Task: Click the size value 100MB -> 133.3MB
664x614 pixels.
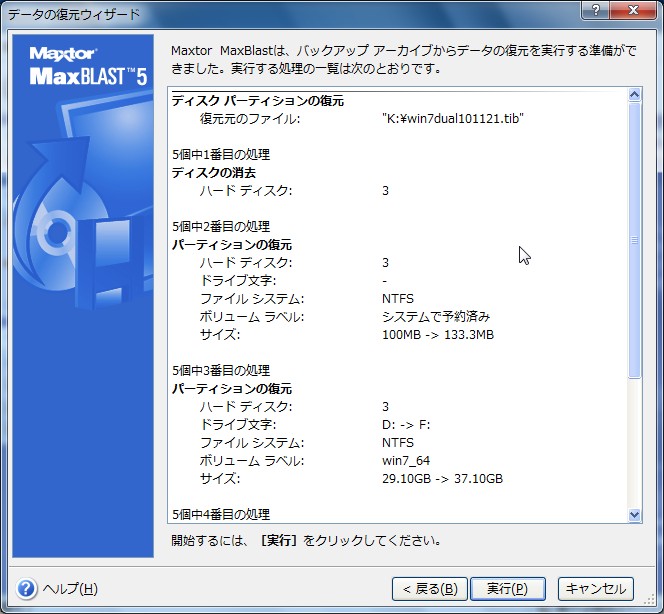Action: [438, 335]
